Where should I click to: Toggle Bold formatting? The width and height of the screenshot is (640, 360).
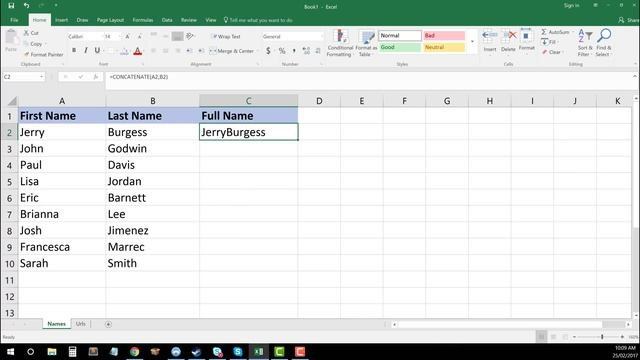point(74,51)
